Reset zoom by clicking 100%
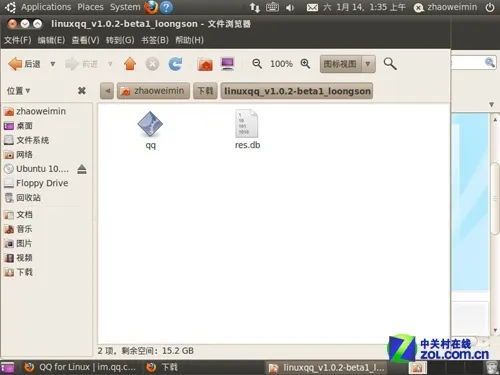The image size is (500, 375). [x=281, y=64]
